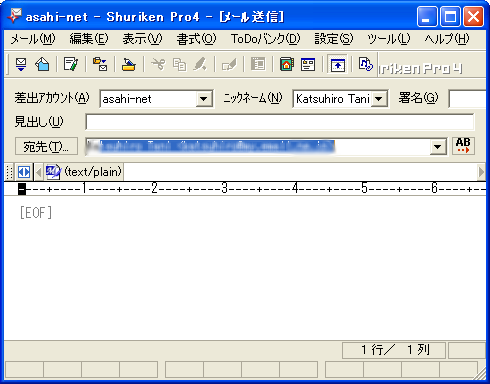Click the paste brush icon

[200, 64]
